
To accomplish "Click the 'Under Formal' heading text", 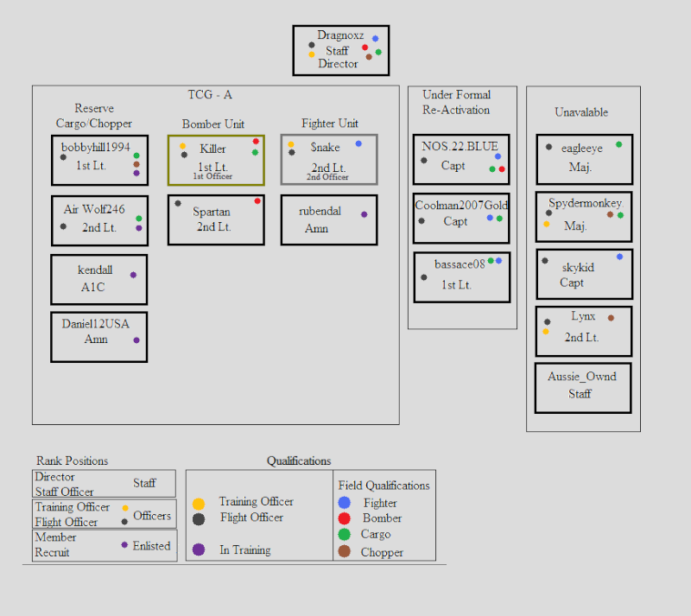I will (x=456, y=94).
